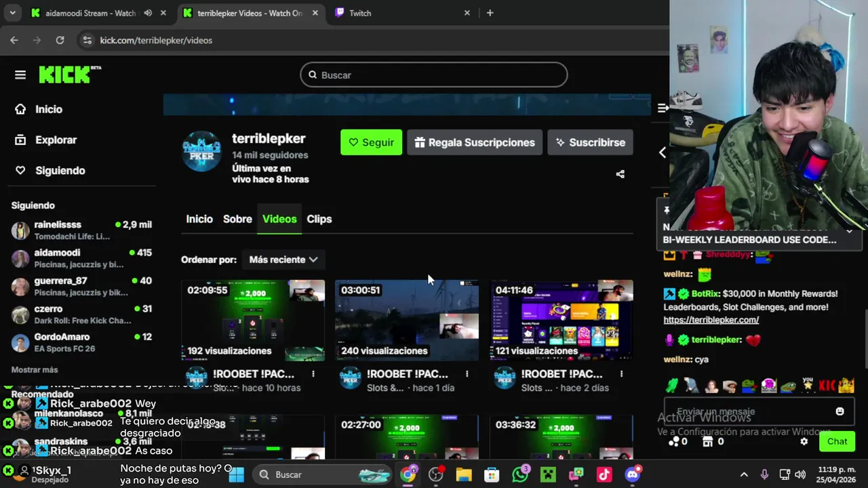This screenshot has width=868, height=488.
Task: Click the browser address bar URL
Action: [x=156, y=40]
